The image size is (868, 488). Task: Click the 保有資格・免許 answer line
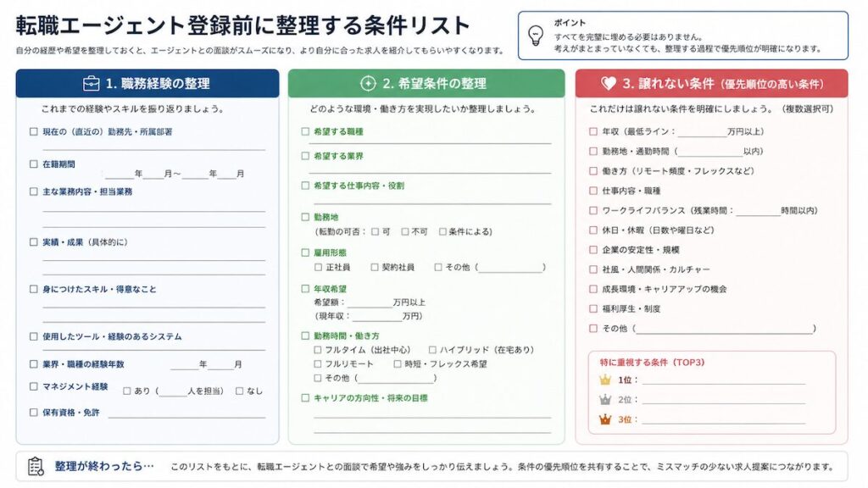[186, 413]
